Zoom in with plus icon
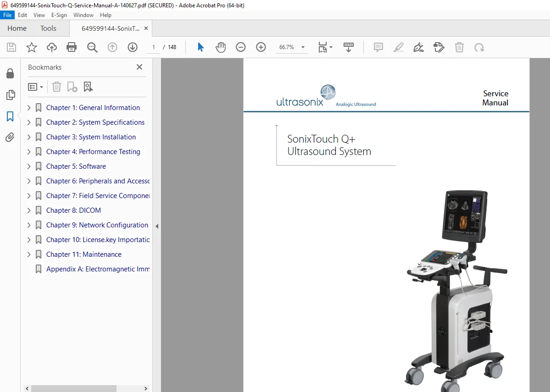The height and width of the screenshot is (392, 550). click(x=261, y=47)
